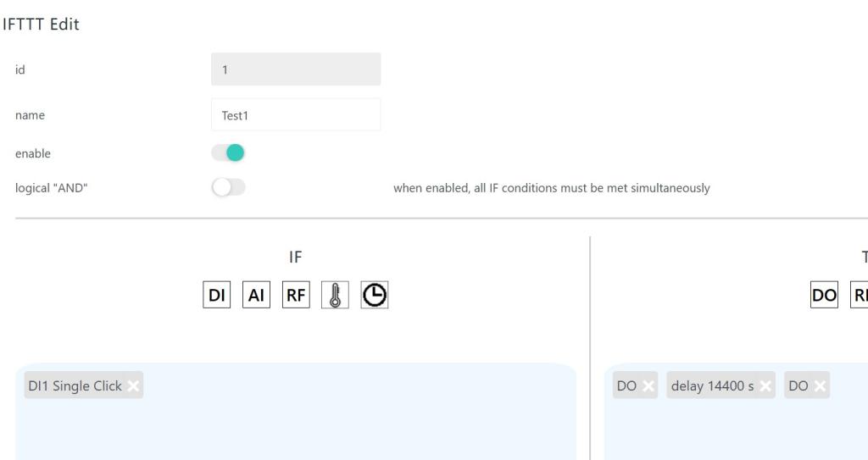Disable the enable toggle switch

tap(228, 153)
